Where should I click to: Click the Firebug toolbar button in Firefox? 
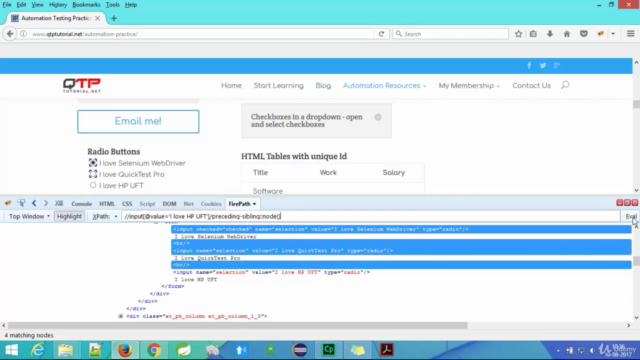pyautogui.click(x=600, y=34)
